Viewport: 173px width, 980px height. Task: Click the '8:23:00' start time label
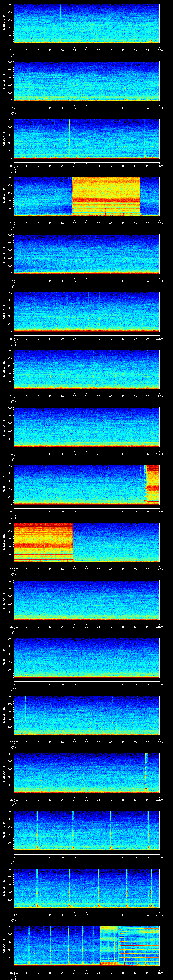point(14,569)
